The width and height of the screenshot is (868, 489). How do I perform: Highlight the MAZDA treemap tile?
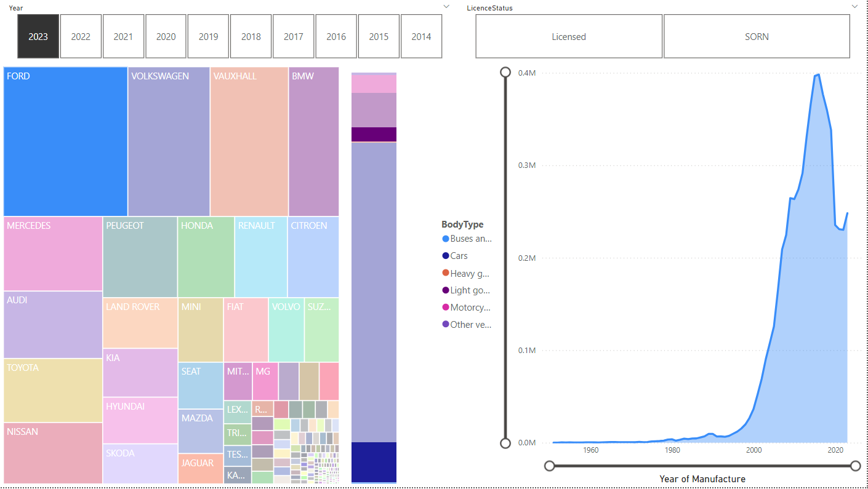click(x=201, y=431)
